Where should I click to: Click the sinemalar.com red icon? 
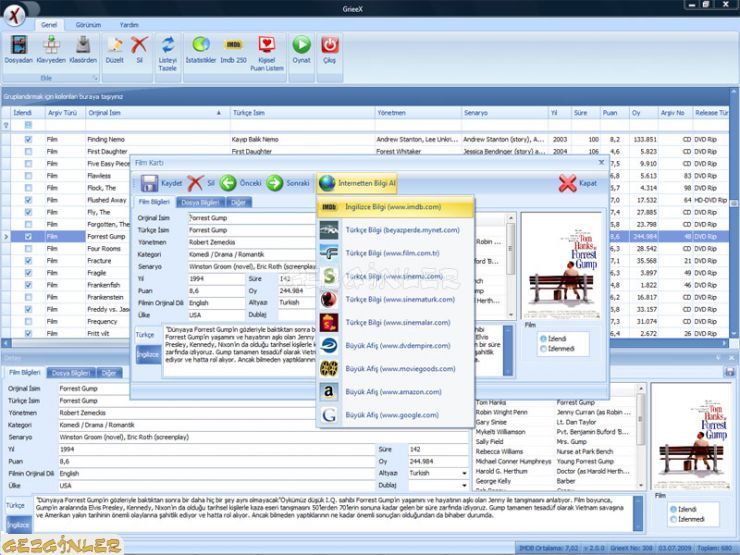tap(329, 323)
